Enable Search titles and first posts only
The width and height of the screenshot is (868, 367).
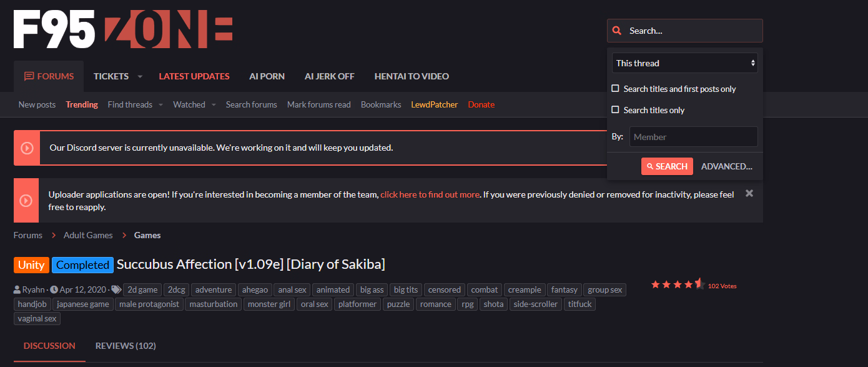pos(616,89)
